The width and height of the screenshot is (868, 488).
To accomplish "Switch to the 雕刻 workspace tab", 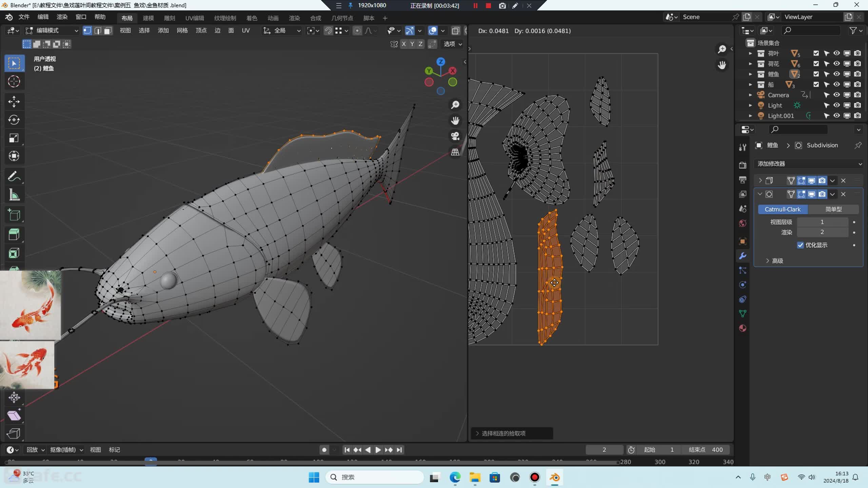I will [x=169, y=18].
